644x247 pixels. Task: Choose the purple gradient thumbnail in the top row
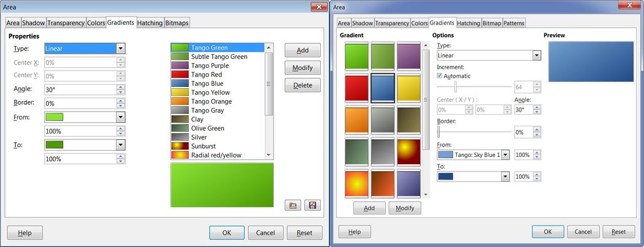point(408,56)
